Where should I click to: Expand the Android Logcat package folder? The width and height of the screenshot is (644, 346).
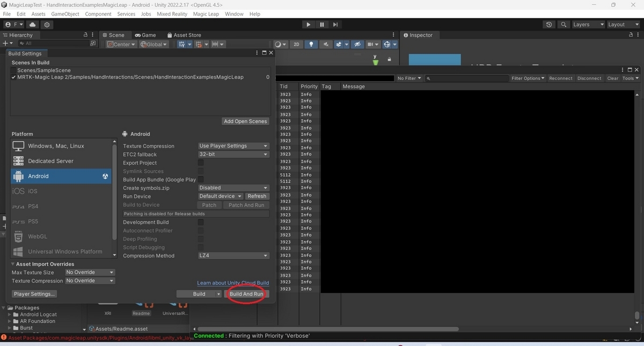click(10, 314)
